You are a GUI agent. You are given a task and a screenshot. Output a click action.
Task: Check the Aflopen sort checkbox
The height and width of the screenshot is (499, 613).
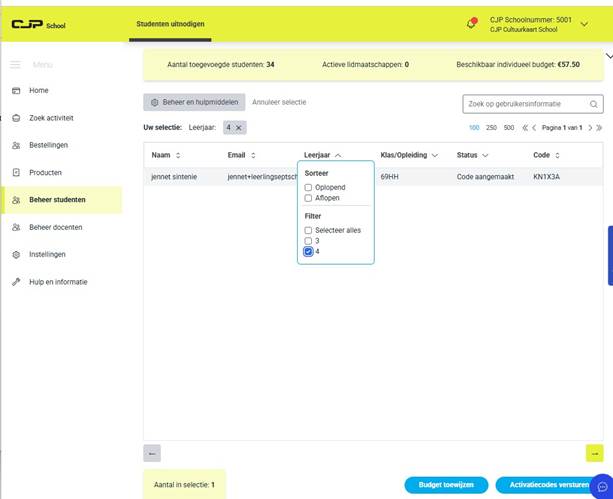tap(308, 198)
